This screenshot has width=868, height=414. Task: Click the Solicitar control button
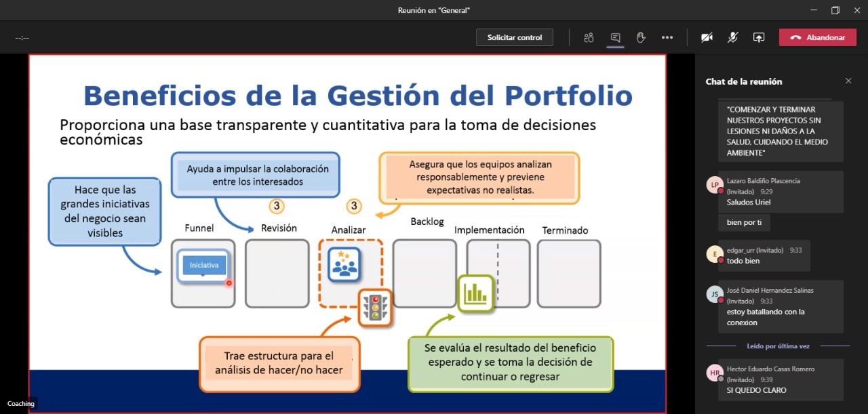coord(515,37)
